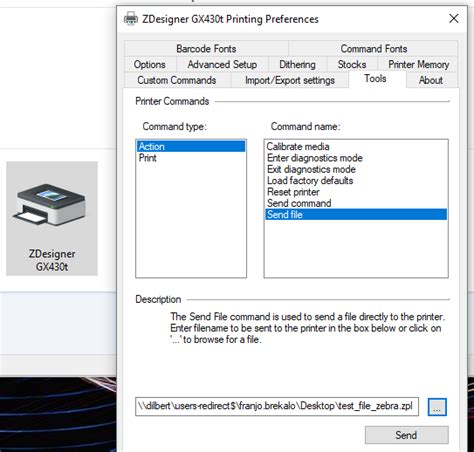The width and height of the screenshot is (474, 452).
Task: Switch to the Advanced Setup tab
Action: coord(222,64)
